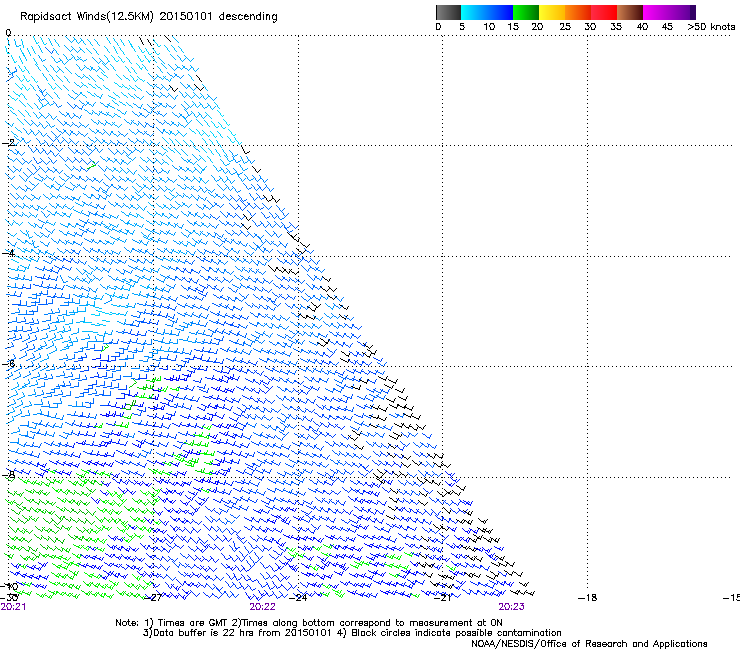
Task: Click the '-27' longitude axis label
Action: click(153, 598)
